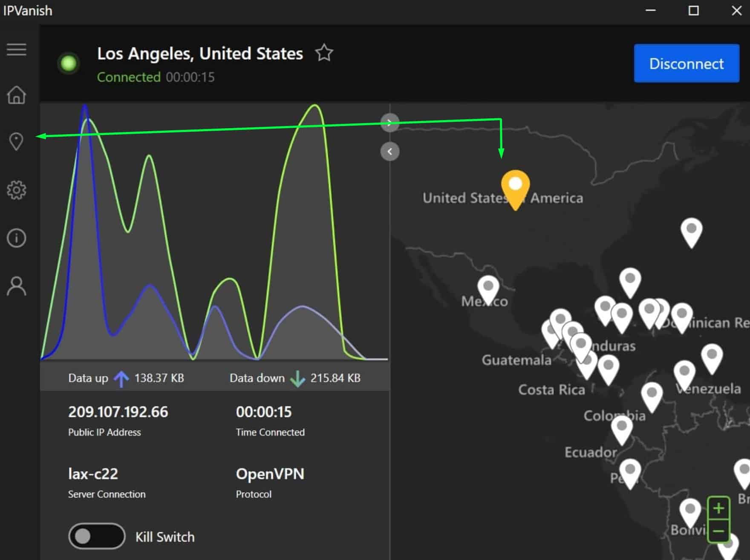Zoom in the map with plus
This screenshot has height=560, width=750.
coord(718,508)
